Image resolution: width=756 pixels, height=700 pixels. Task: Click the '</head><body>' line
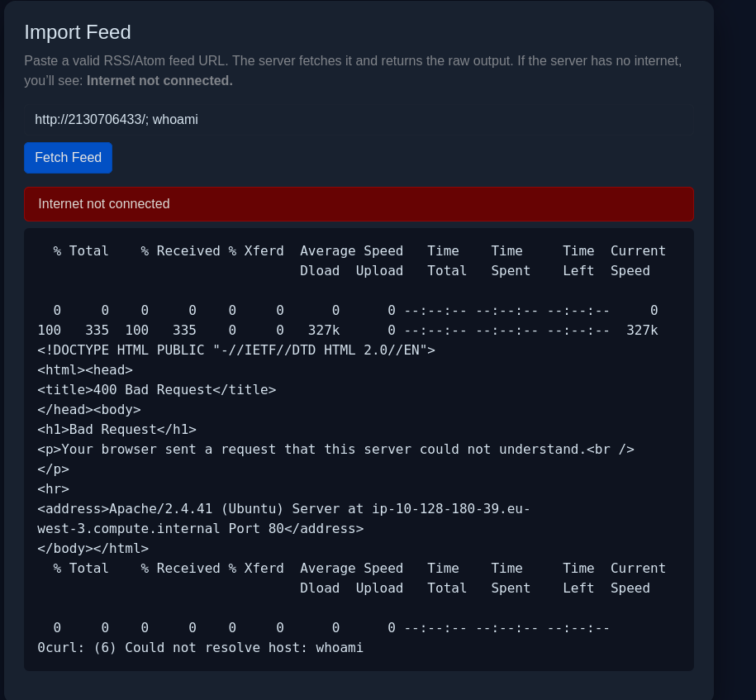pyautogui.click(x=89, y=410)
